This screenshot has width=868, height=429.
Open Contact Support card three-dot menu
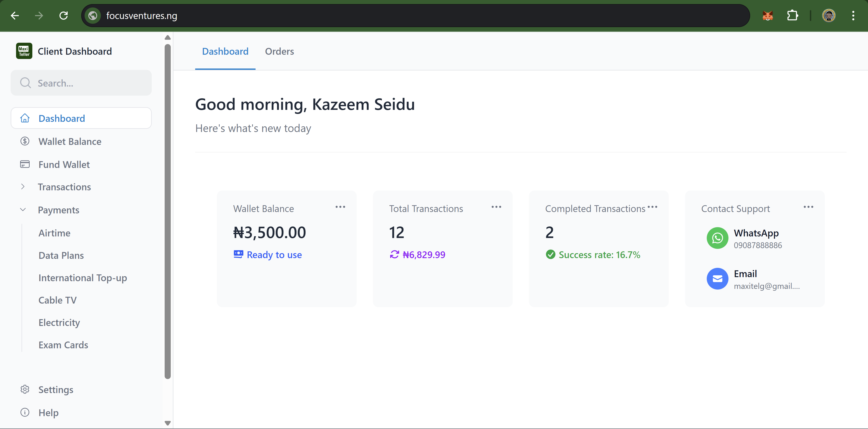(x=808, y=207)
